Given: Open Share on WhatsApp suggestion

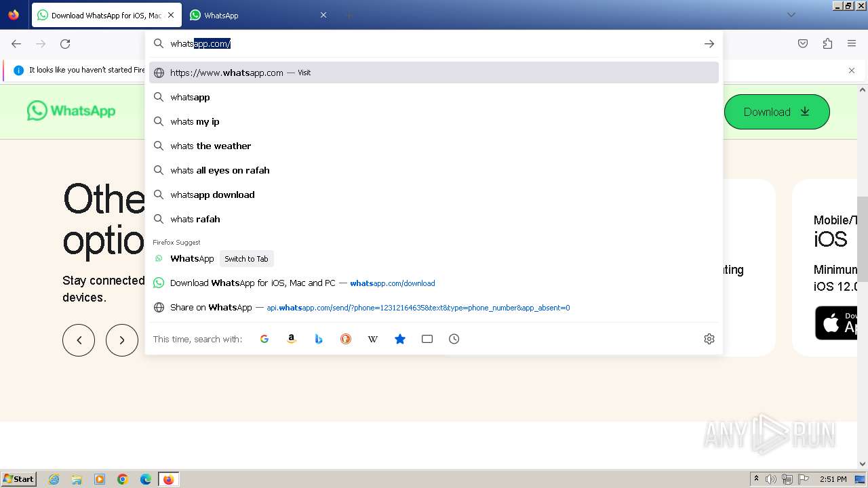Looking at the screenshot, I should pyautogui.click(x=434, y=308).
